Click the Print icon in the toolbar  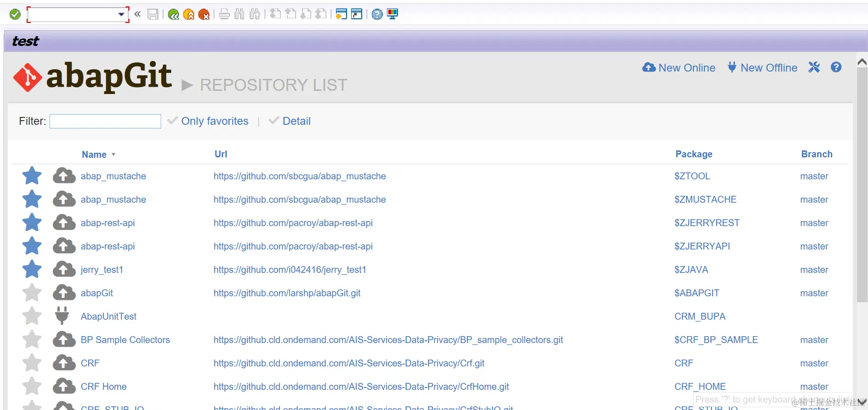(224, 14)
